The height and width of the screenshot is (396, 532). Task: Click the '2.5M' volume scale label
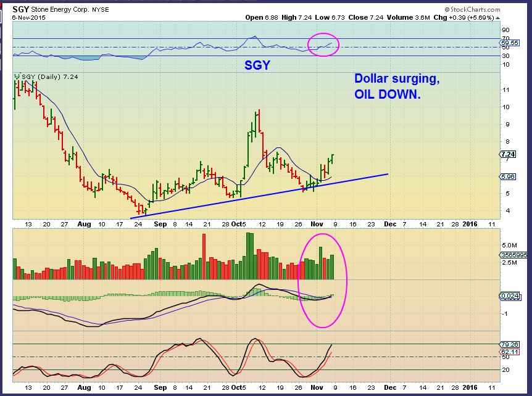point(509,262)
